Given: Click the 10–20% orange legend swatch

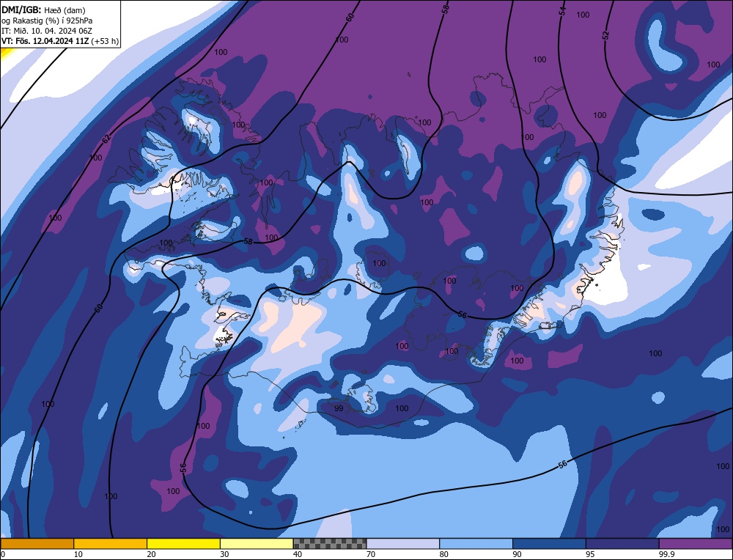Looking at the screenshot, I should [111, 543].
